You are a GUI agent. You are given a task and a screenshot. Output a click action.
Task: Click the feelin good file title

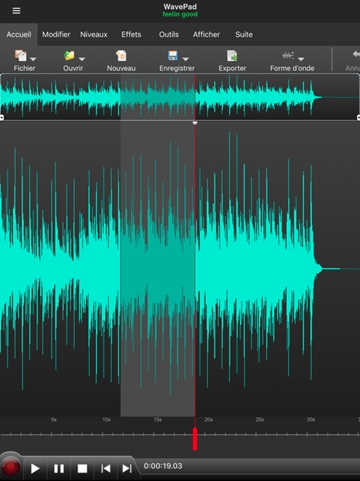click(x=180, y=14)
